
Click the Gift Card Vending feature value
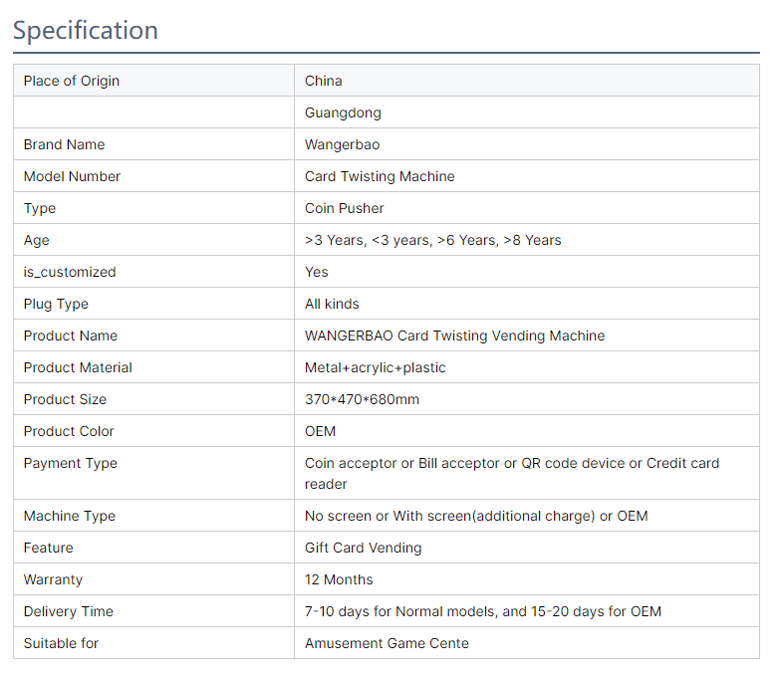coord(364,549)
